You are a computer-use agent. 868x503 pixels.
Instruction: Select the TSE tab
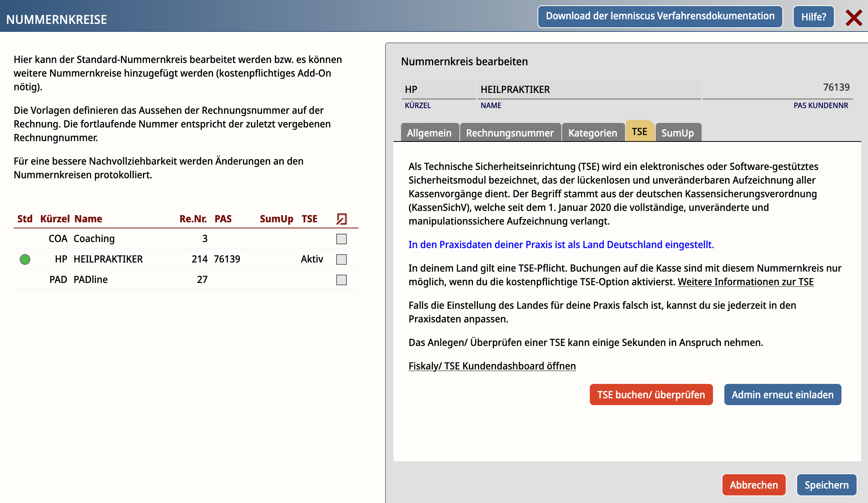639,132
